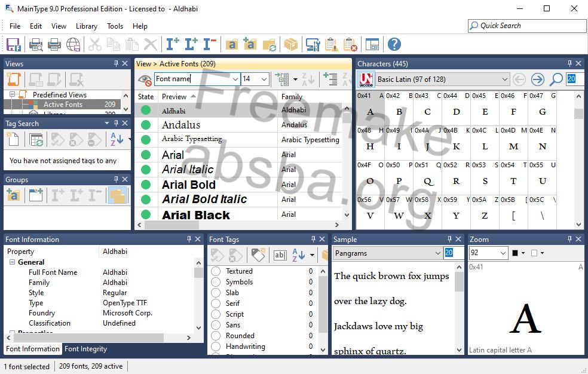Select the Symbols tag radio button
This screenshot has height=374, width=588.
pyautogui.click(x=216, y=282)
